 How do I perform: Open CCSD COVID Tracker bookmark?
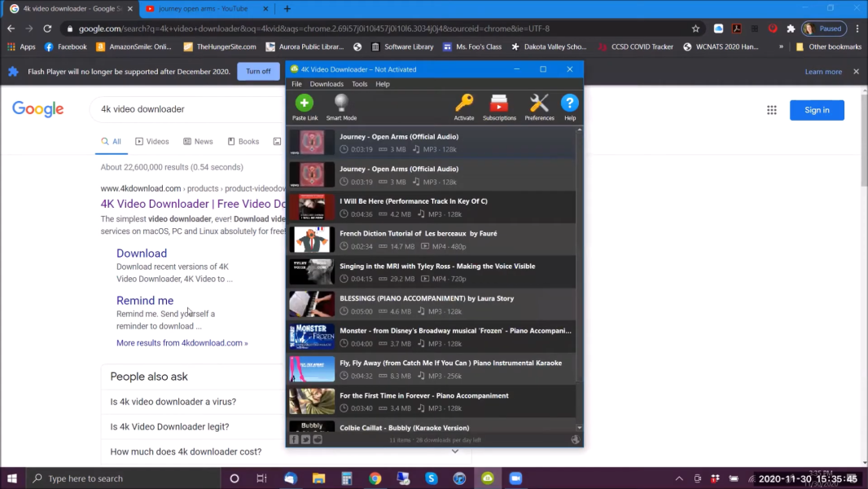point(635,47)
